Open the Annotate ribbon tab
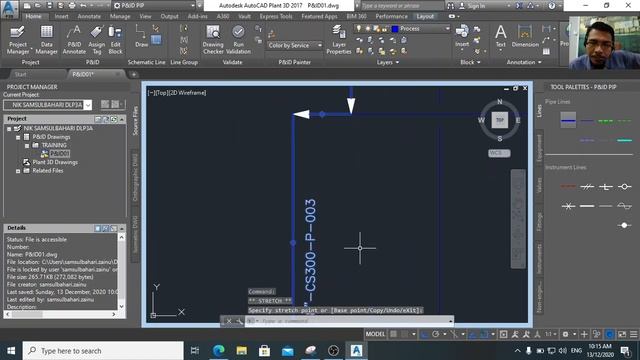The image size is (640, 360). pos(89,16)
